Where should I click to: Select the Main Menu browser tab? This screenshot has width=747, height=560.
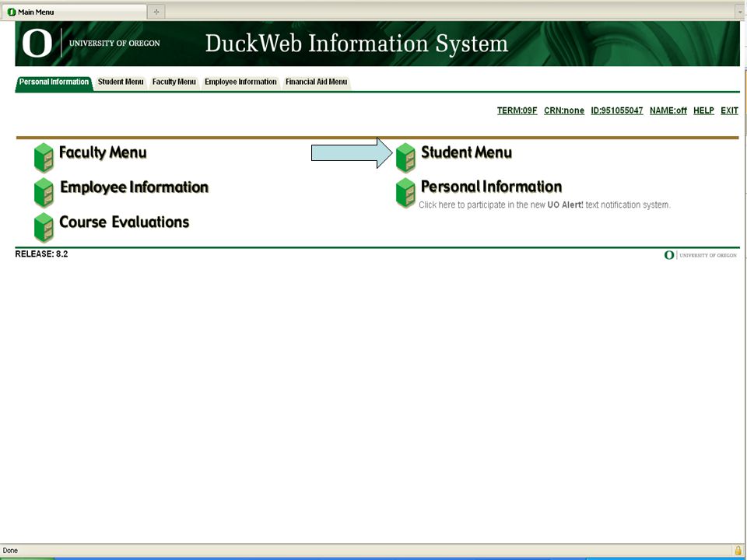(74, 12)
